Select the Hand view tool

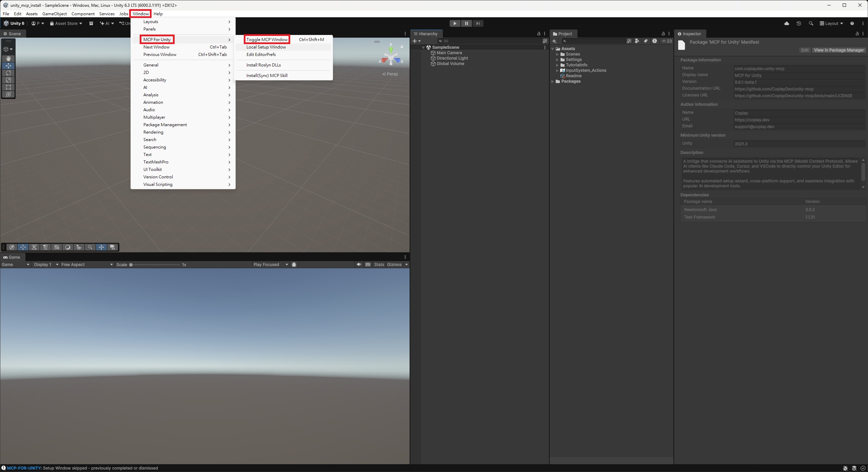(x=8, y=58)
